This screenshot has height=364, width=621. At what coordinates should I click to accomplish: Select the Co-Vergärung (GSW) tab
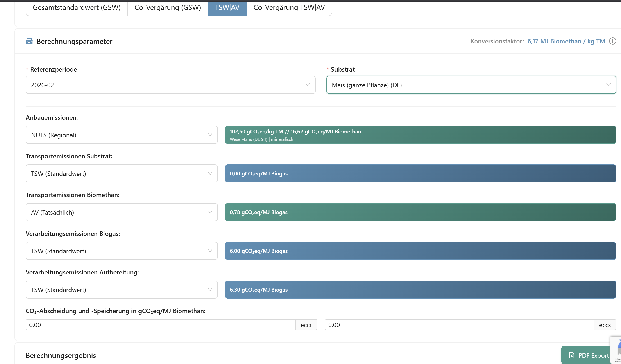point(168,8)
